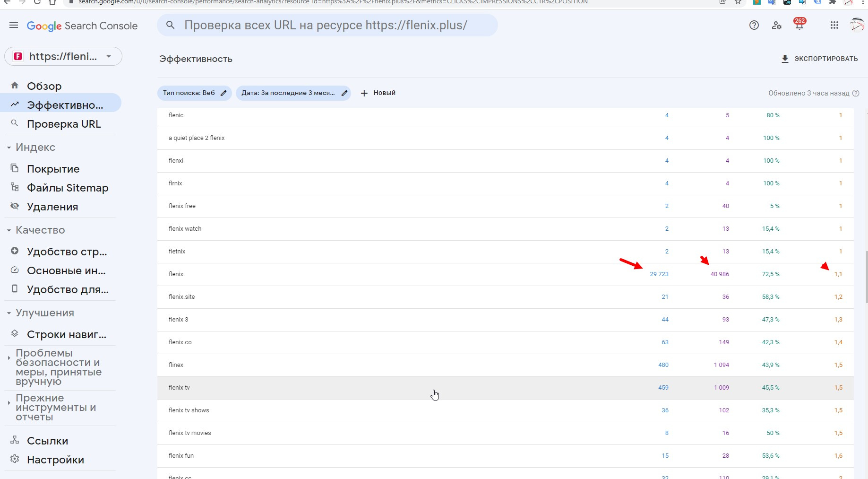Select the flenix query row
This screenshot has width=868, height=479.
click(x=176, y=274)
